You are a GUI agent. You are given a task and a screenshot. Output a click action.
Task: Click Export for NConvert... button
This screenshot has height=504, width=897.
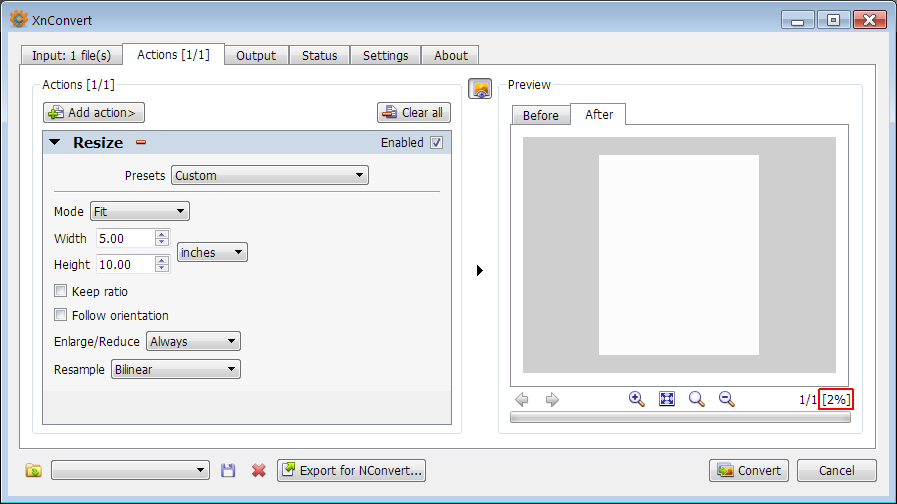(351, 470)
